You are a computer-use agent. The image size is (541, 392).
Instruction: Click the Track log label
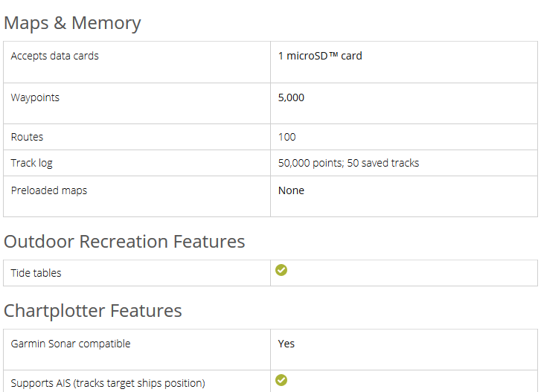pos(31,163)
